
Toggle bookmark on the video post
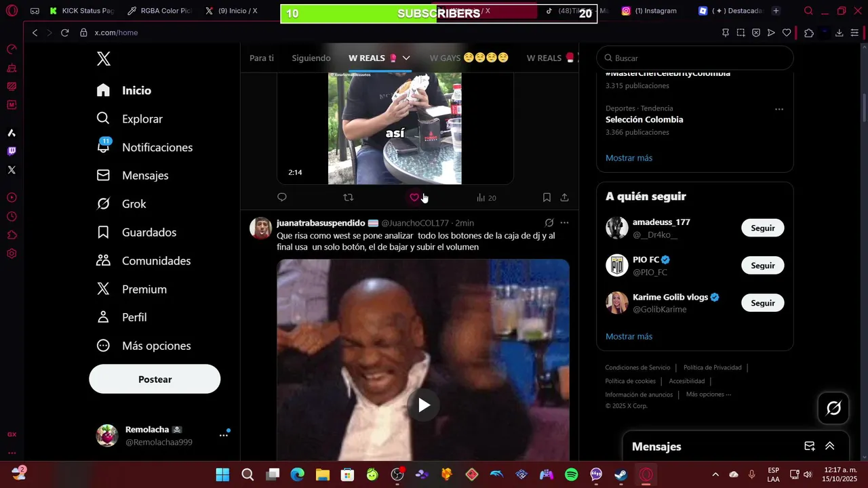coord(547,197)
